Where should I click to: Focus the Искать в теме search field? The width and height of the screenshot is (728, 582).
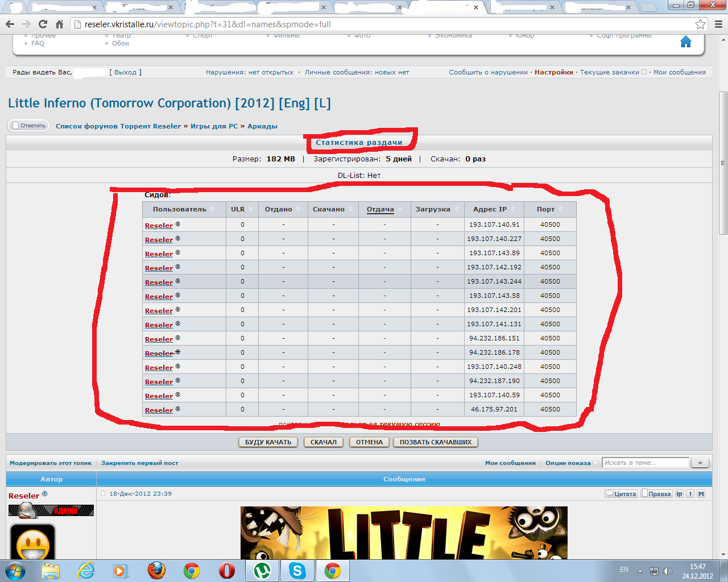coord(646,463)
